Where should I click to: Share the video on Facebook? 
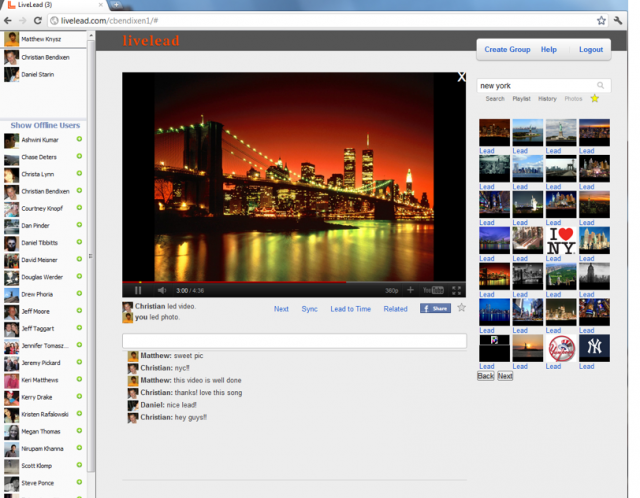point(436,308)
